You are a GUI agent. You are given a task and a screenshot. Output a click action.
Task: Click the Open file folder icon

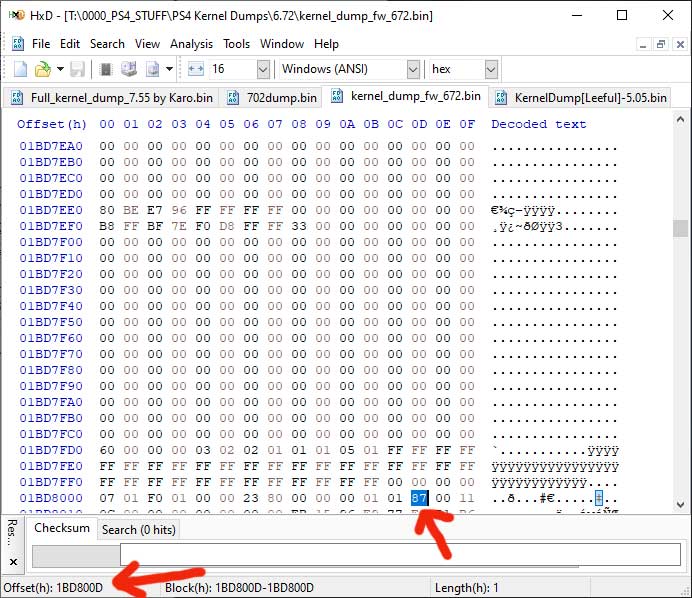tap(43, 69)
